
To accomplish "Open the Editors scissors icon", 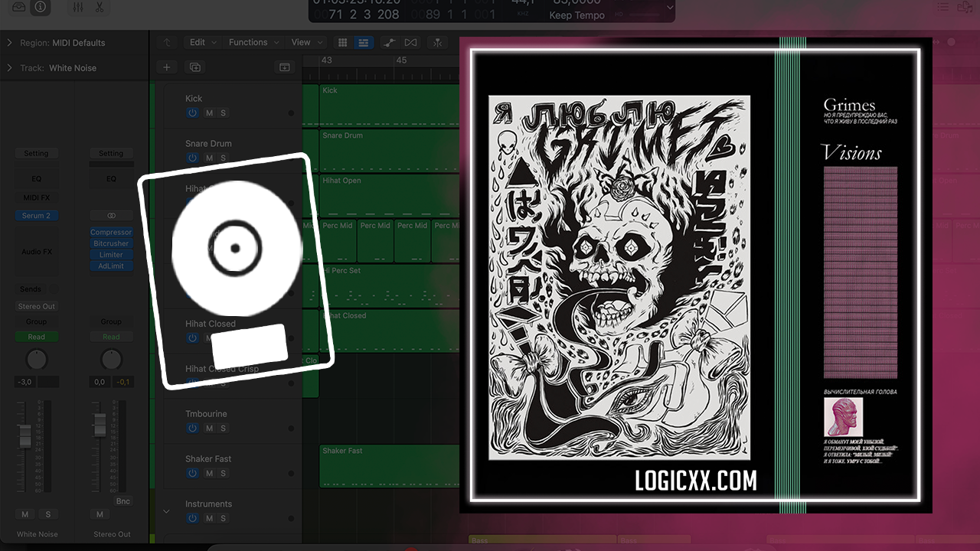I will [99, 7].
